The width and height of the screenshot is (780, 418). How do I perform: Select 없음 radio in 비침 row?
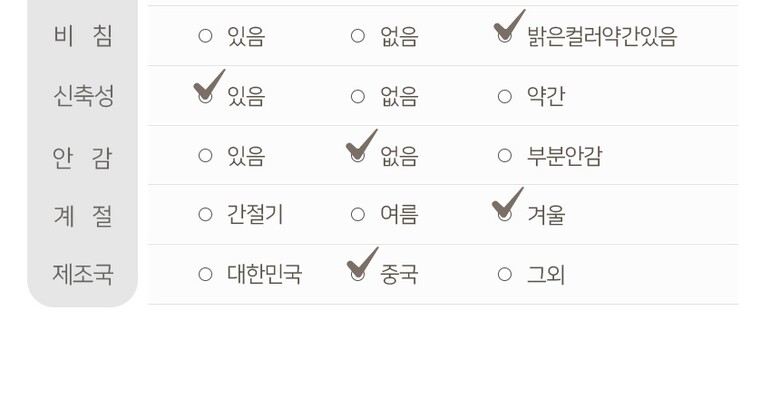[358, 36]
